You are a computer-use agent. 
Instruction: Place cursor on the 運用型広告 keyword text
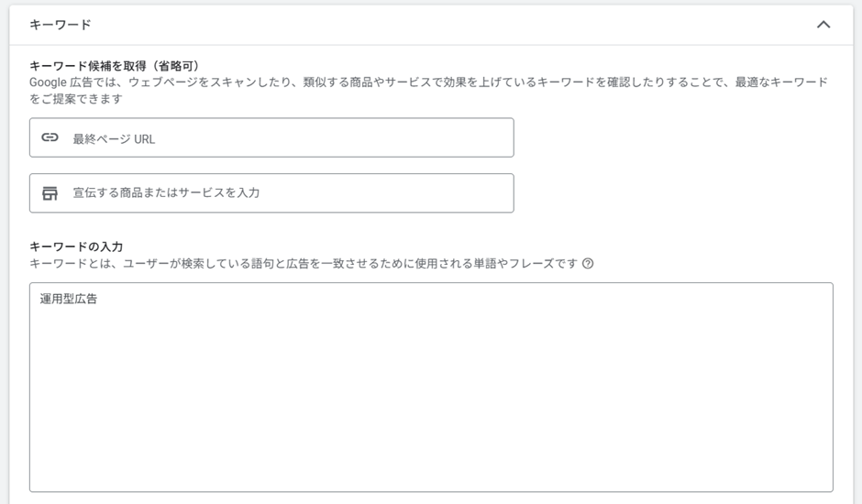[x=69, y=299]
